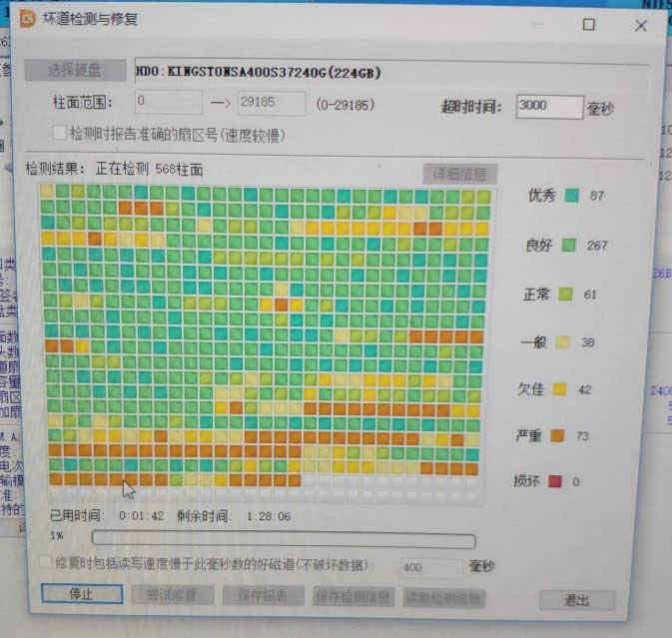Image resolution: width=672 pixels, height=638 pixels.
Task: Click the 一般 count value 38
Action: point(587,342)
